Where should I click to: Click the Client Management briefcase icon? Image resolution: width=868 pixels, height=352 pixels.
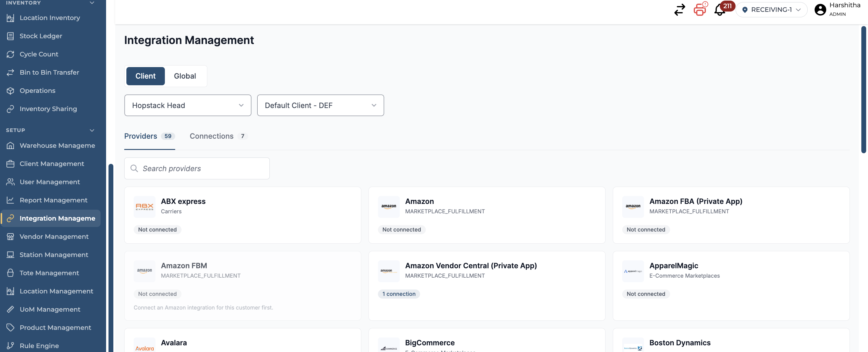click(10, 164)
